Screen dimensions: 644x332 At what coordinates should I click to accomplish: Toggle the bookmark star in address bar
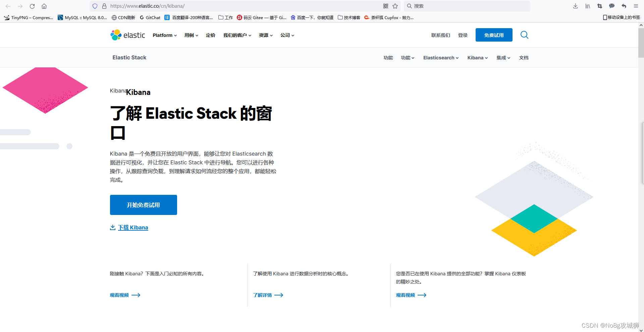click(x=395, y=6)
